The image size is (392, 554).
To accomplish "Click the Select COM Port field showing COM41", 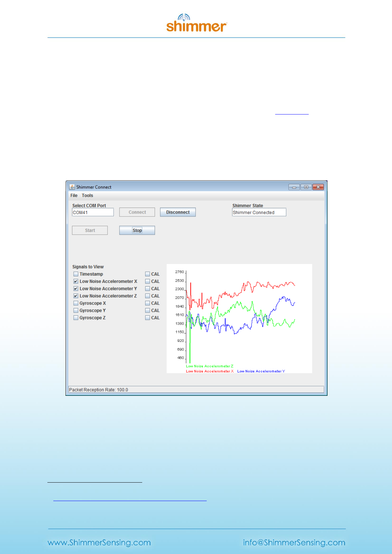I will [x=93, y=212].
